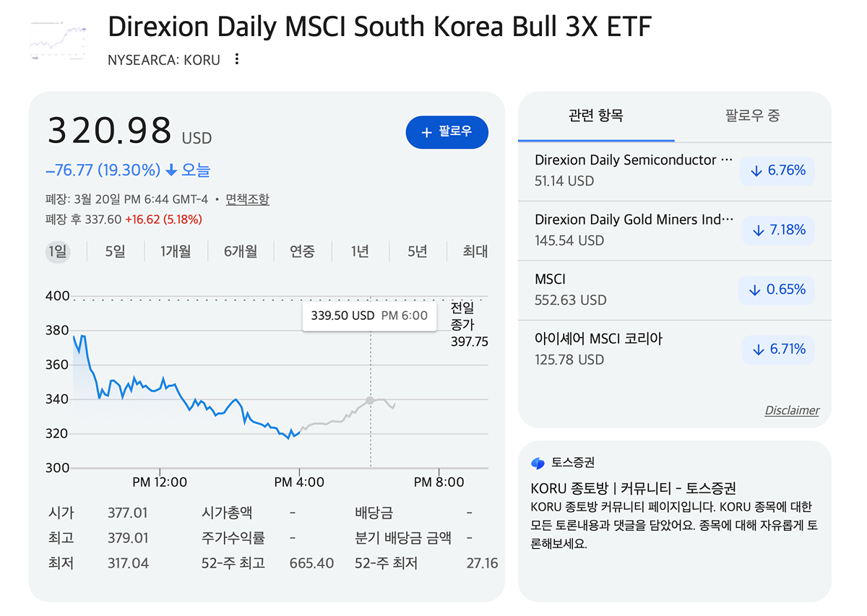Select the 5일 time range
Viewport: 867px width, 616px height.
[x=115, y=251]
